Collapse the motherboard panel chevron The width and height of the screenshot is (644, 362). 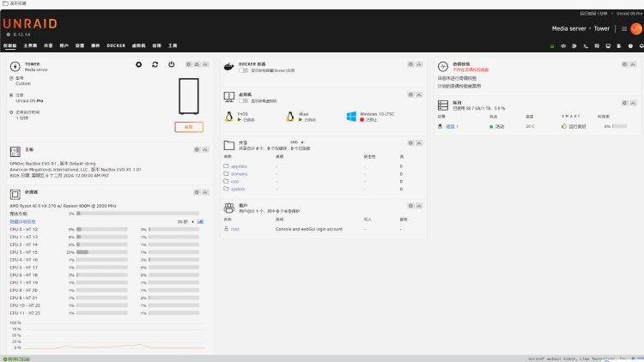tap(205, 150)
